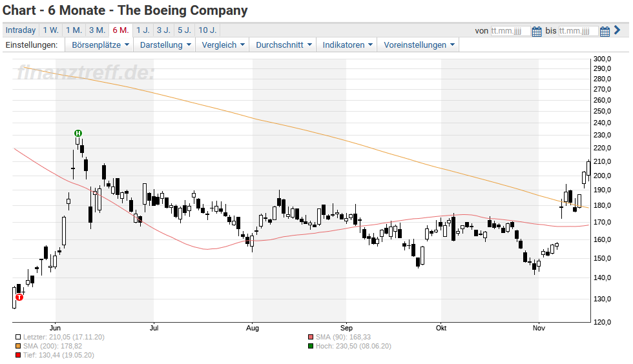This screenshot has width=633, height=364.
Task: Select the 1 J. time range tab
Action: (143, 30)
